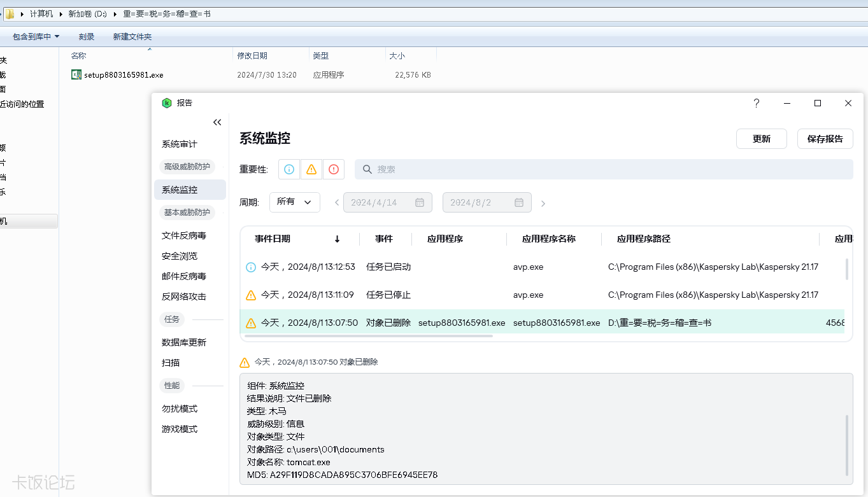868x497 pixels.
Task: Open the calendar icon for 2024/4/14 date
Action: [420, 202]
